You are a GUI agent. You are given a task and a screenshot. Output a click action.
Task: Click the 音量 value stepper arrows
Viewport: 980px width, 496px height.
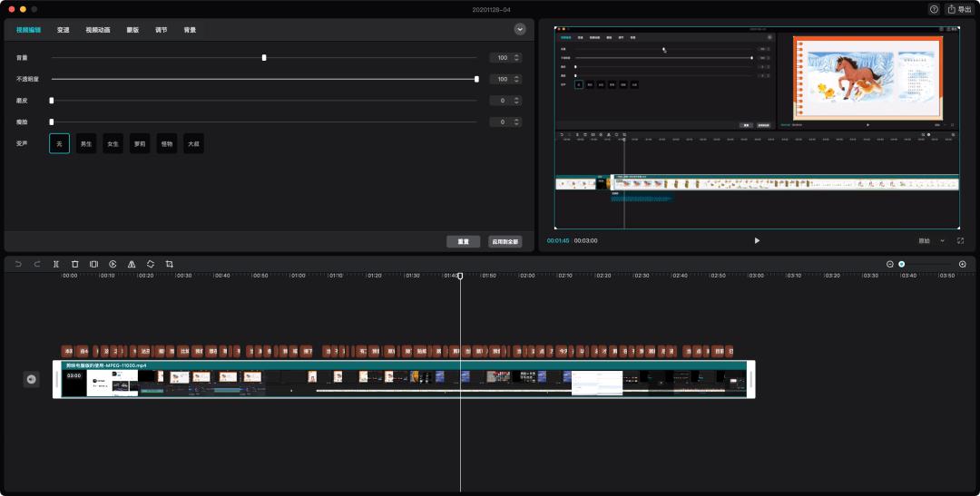517,57
